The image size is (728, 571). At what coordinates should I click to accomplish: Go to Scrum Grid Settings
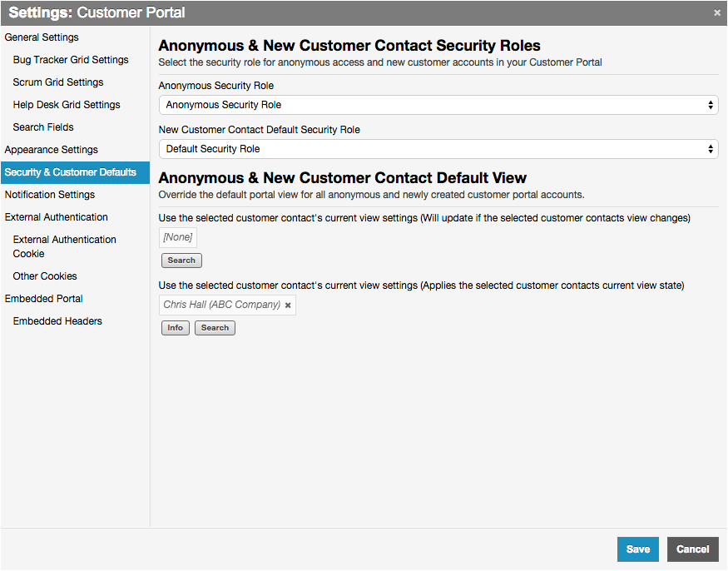[58, 82]
